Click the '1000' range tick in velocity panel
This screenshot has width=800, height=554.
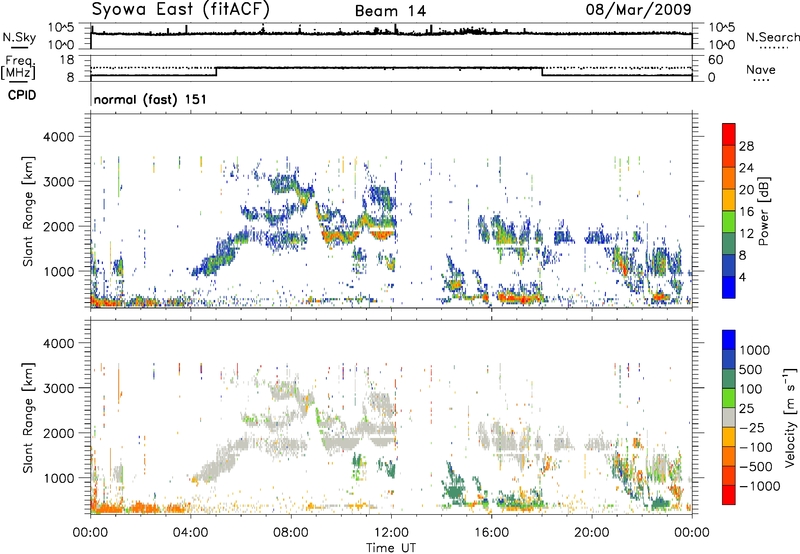(x=60, y=478)
